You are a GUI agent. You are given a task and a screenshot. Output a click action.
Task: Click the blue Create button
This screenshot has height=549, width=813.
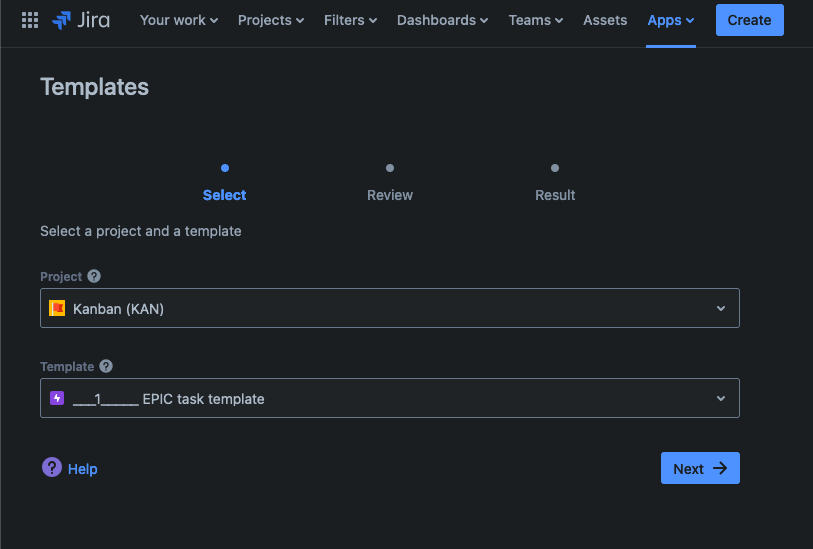749,20
